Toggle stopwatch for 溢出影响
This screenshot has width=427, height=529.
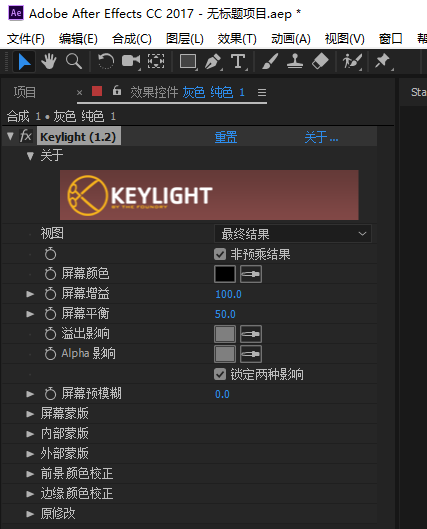point(50,334)
